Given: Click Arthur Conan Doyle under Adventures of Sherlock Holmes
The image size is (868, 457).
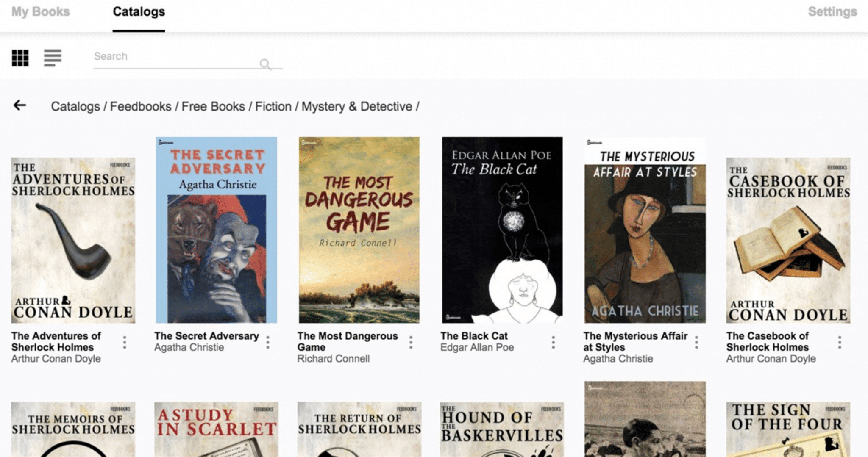Looking at the screenshot, I should coord(56,359).
